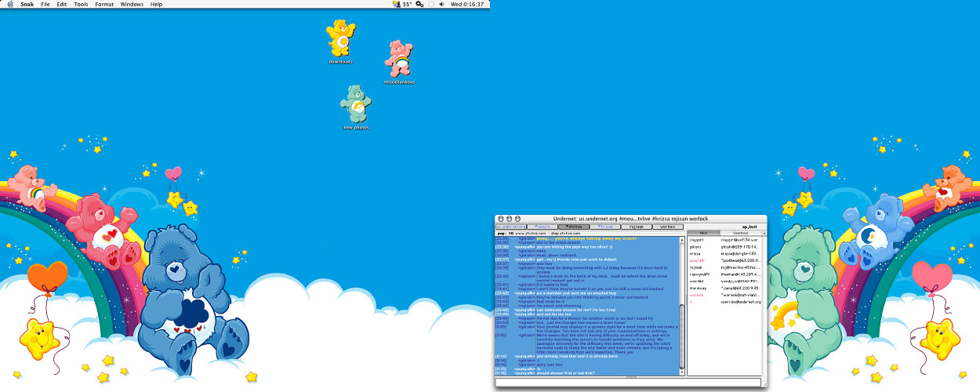Click the Apple menu icon

tap(10, 4)
